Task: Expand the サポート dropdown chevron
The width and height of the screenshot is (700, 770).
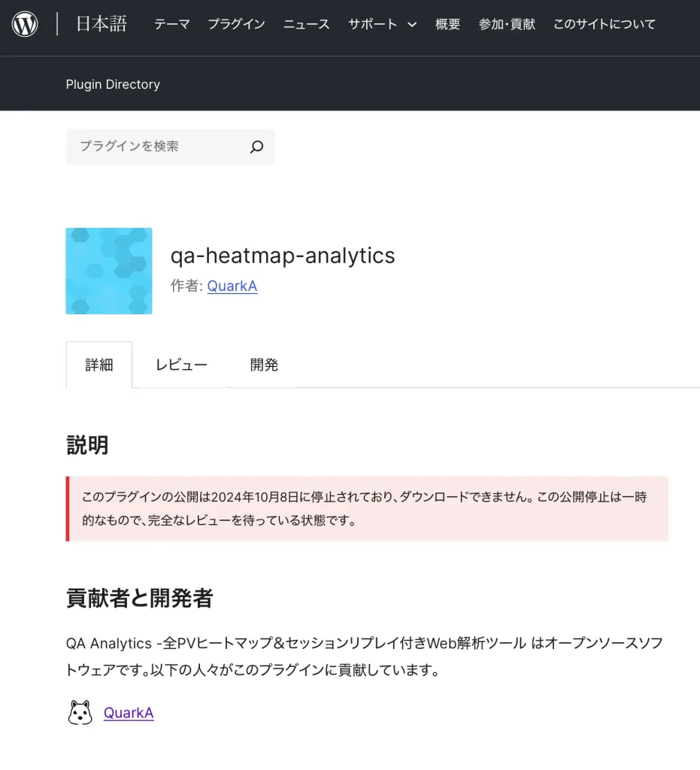Action: [x=412, y=24]
